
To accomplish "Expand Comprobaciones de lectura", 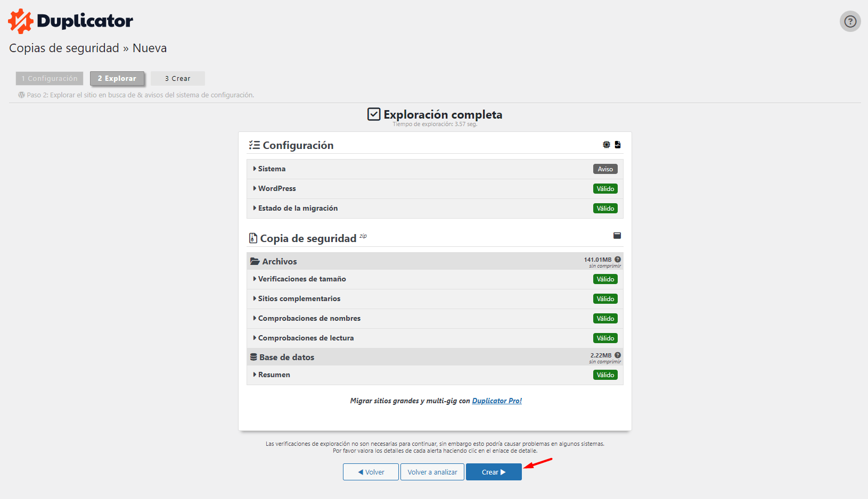I will [x=435, y=338].
